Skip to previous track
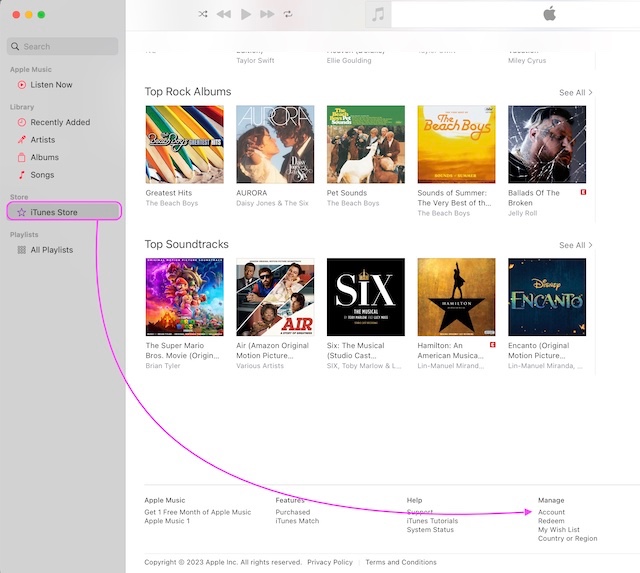 (x=224, y=14)
